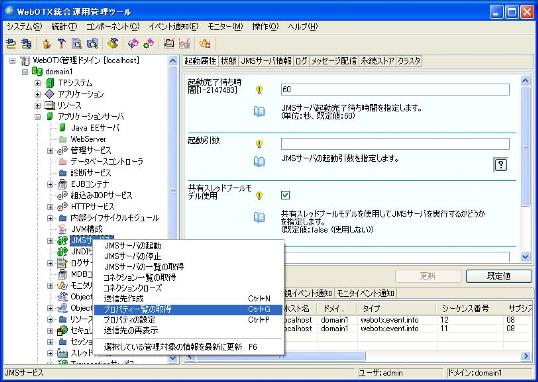
Task: Switch to the 状態 tab
Action: pyautogui.click(x=228, y=61)
